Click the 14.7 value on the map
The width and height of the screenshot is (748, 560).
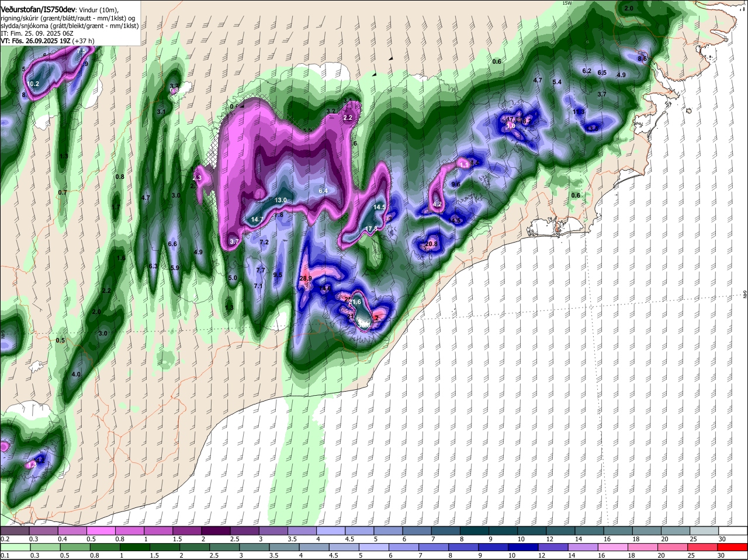coord(257,220)
